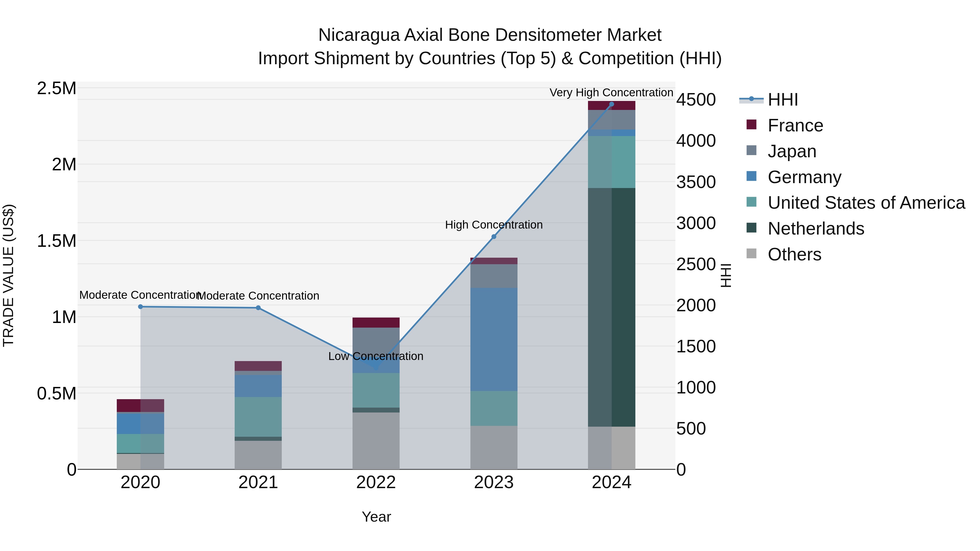This screenshot has height=551, width=980.
Task: Click the 3500 right axis tick
Action: tap(696, 182)
